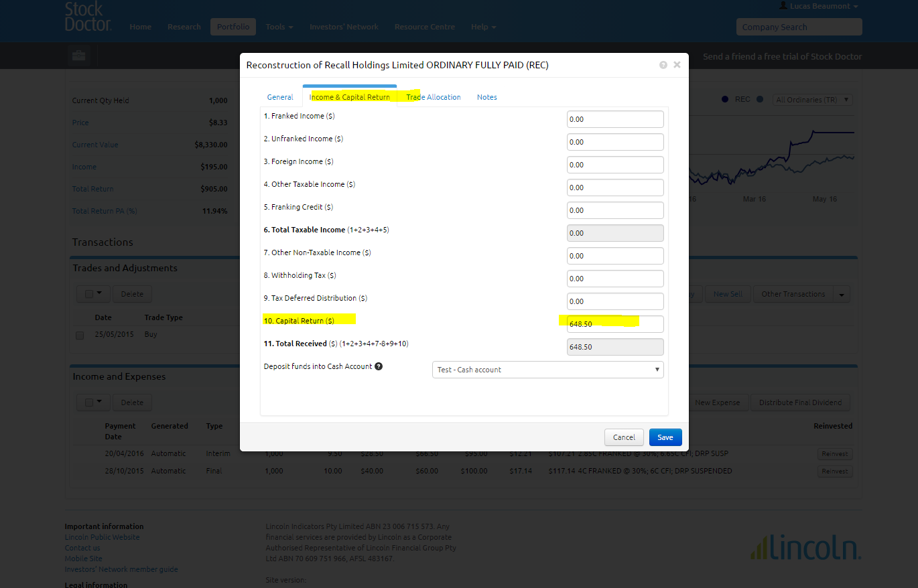The image size is (918, 588).
Task: Click the Current Value link
Action: (x=95, y=145)
